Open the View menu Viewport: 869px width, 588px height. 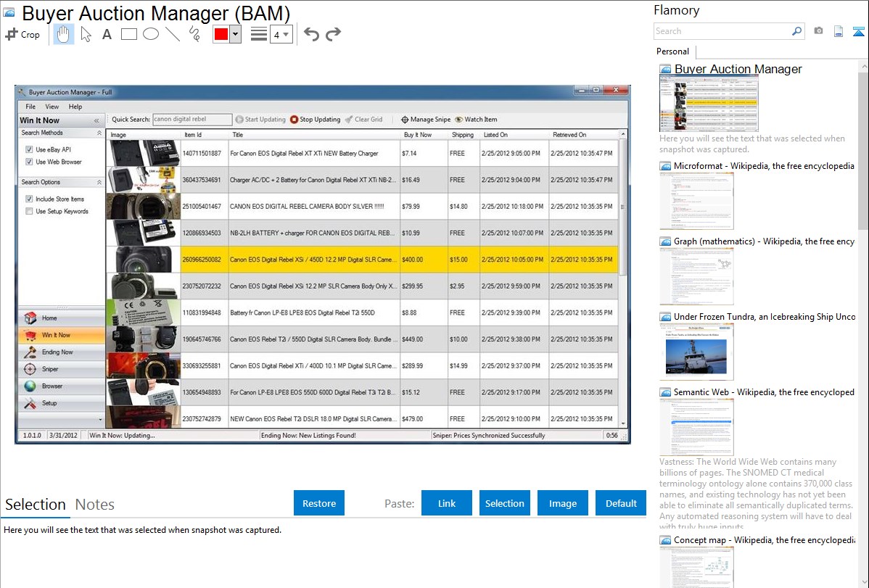[x=52, y=107]
